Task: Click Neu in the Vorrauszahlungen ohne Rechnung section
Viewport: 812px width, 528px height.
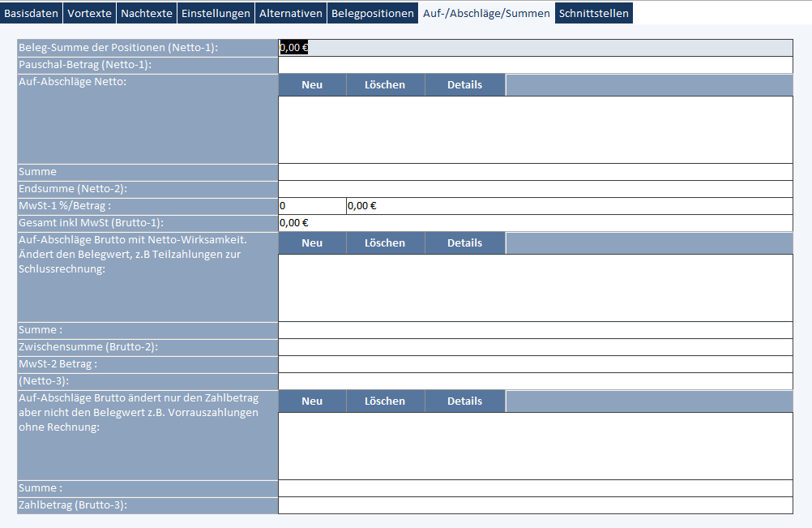Action: 312,401
